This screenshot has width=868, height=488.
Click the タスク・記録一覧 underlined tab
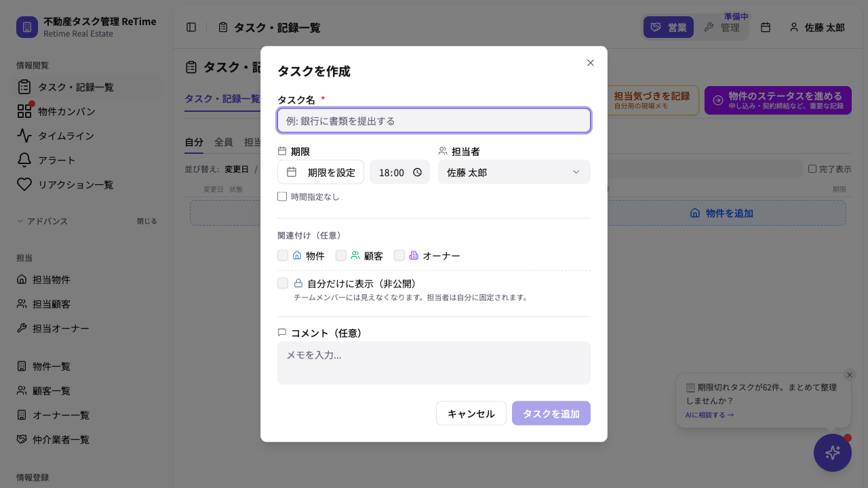coord(222,98)
